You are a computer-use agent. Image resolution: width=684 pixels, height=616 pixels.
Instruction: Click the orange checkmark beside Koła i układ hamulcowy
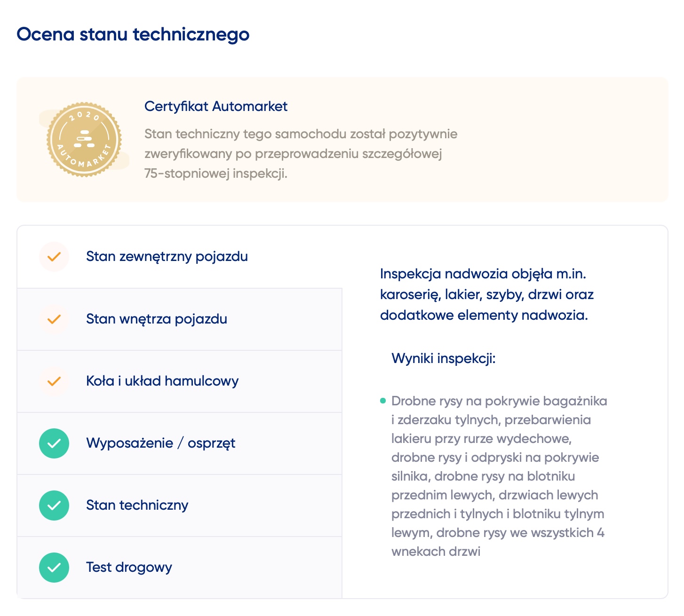54,381
